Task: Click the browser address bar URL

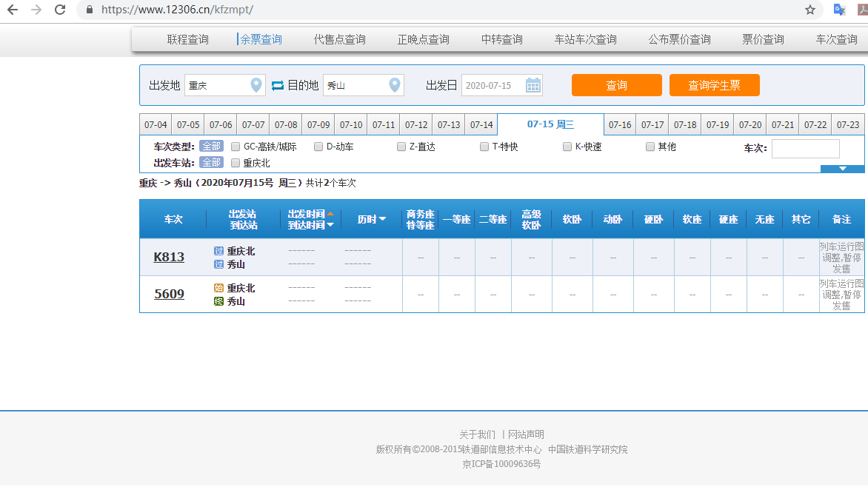Action: tap(177, 10)
